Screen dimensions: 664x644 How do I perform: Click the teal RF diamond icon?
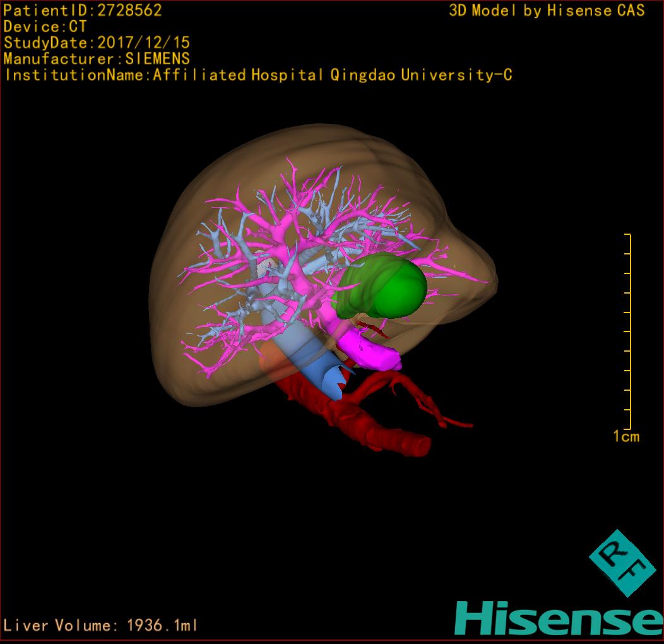point(622,563)
